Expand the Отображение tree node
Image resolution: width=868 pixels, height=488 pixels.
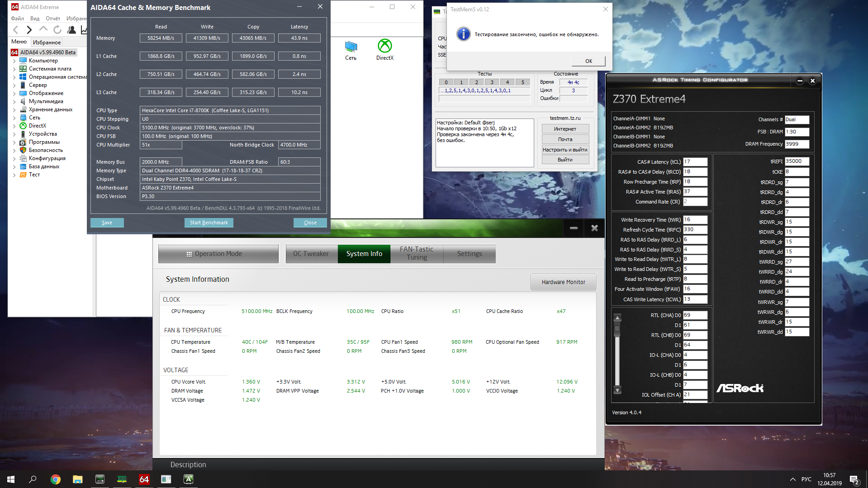click(14, 94)
